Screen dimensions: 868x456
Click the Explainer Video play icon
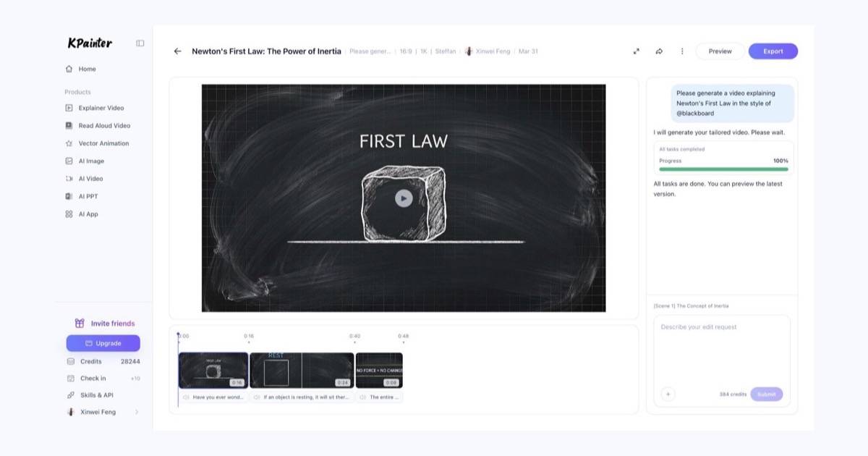point(69,108)
